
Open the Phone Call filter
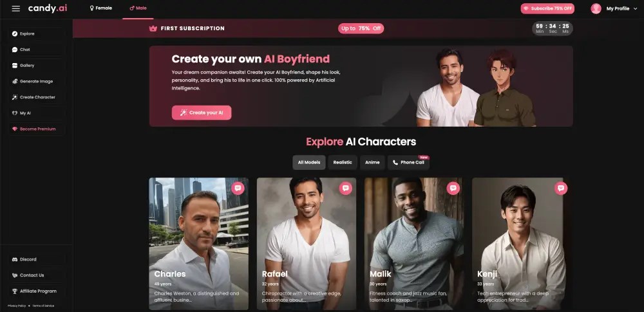tap(408, 162)
